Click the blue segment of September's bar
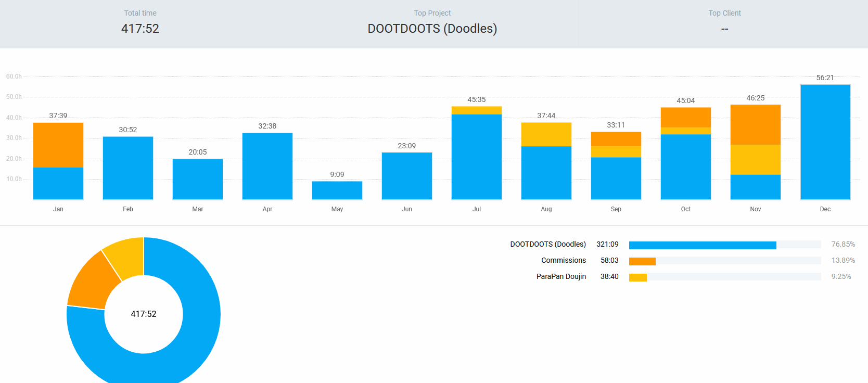The width and height of the screenshot is (868, 383). (616, 178)
